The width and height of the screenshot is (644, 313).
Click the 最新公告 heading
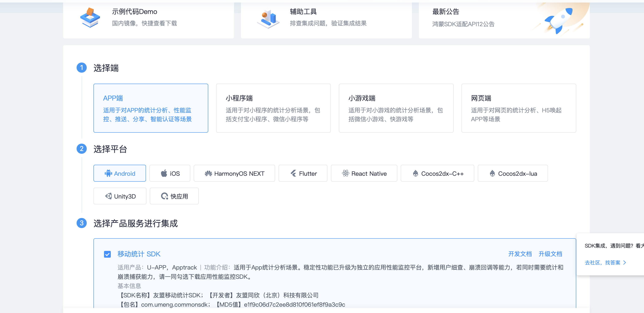click(446, 11)
